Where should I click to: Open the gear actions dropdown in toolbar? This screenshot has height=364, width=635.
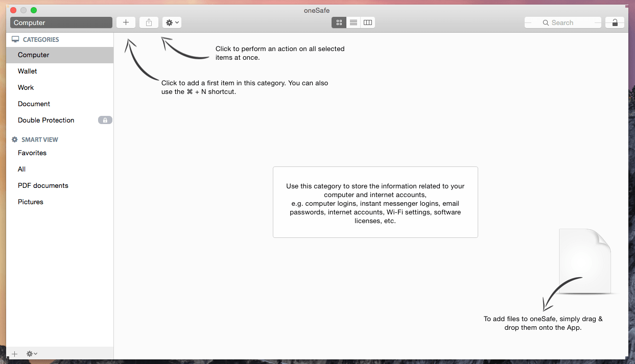(x=172, y=22)
